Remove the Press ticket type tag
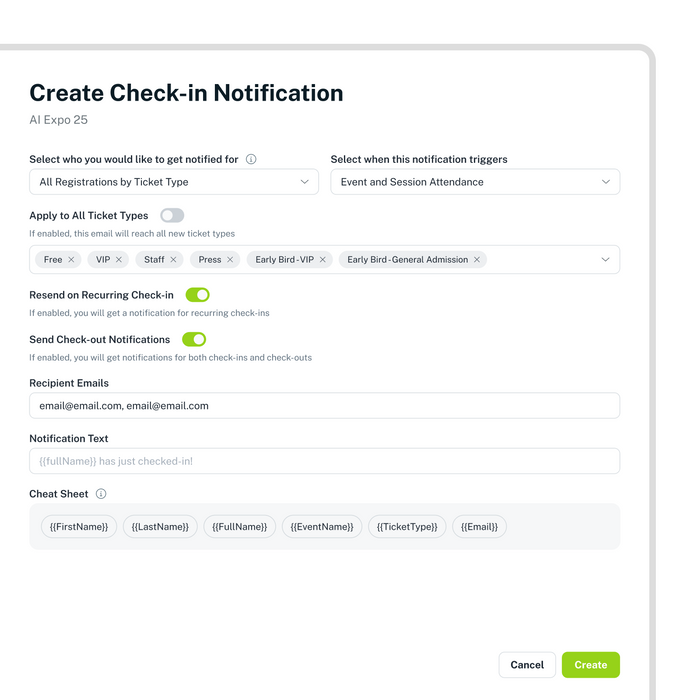 point(230,260)
